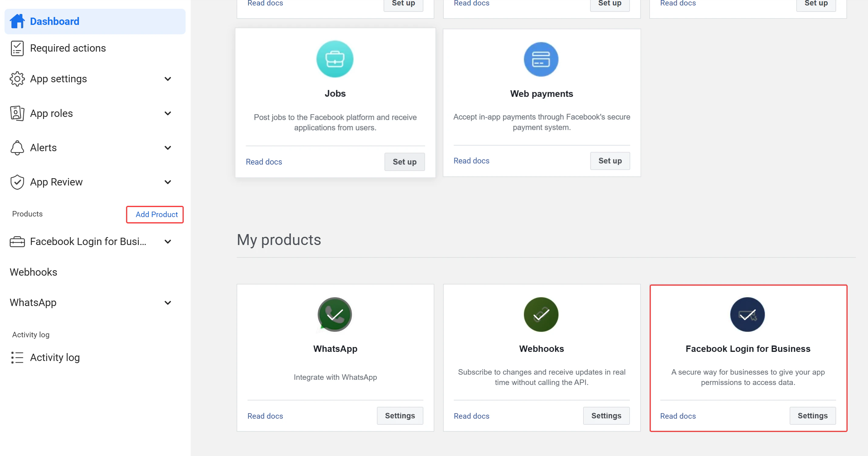The image size is (868, 456).
Task: Click the 'Subscribe to changes' Webhooks description
Action: coord(541,377)
